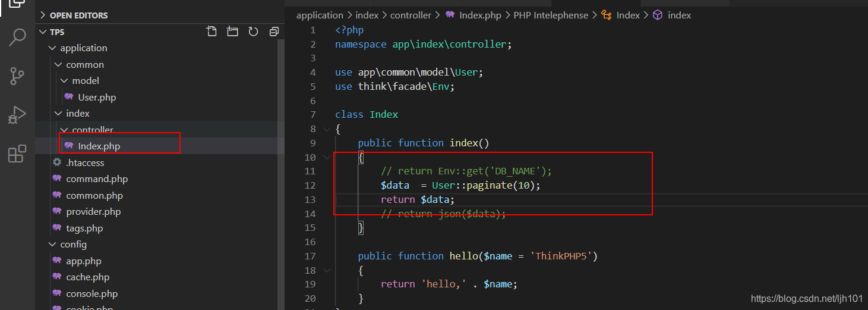Select Index.php in the file tree
Image resolution: width=868 pixels, height=310 pixels.
pyautogui.click(x=99, y=146)
